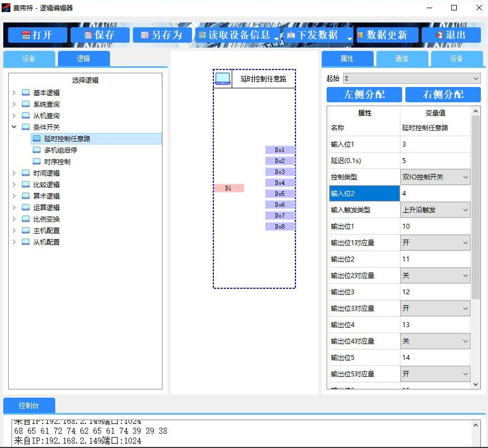Click the 左侧分配 button
Image resolution: width=488 pixels, height=448 pixels.
pyautogui.click(x=364, y=95)
